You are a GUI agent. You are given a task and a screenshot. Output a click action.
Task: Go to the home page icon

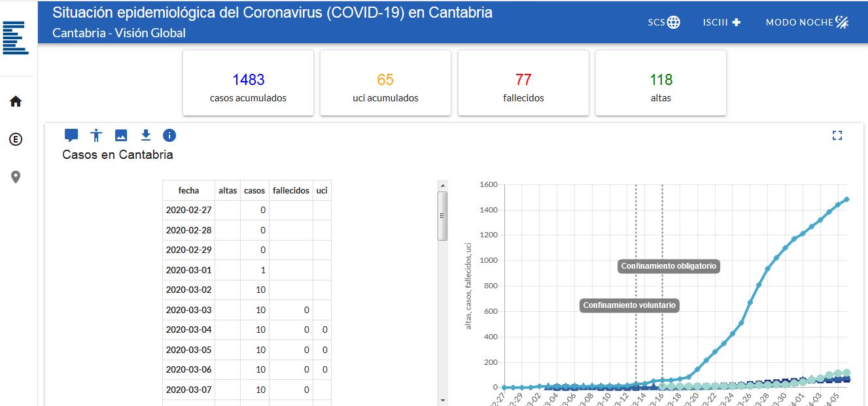[x=16, y=101]
